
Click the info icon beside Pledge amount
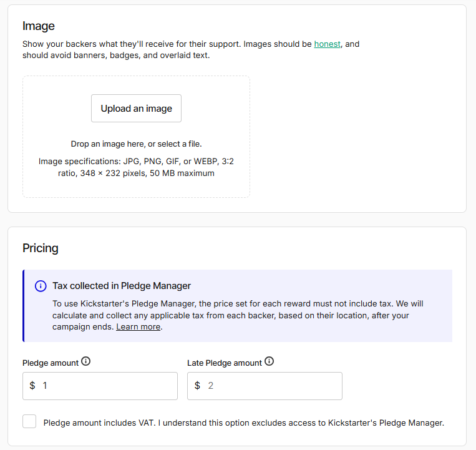click(86, 361)
